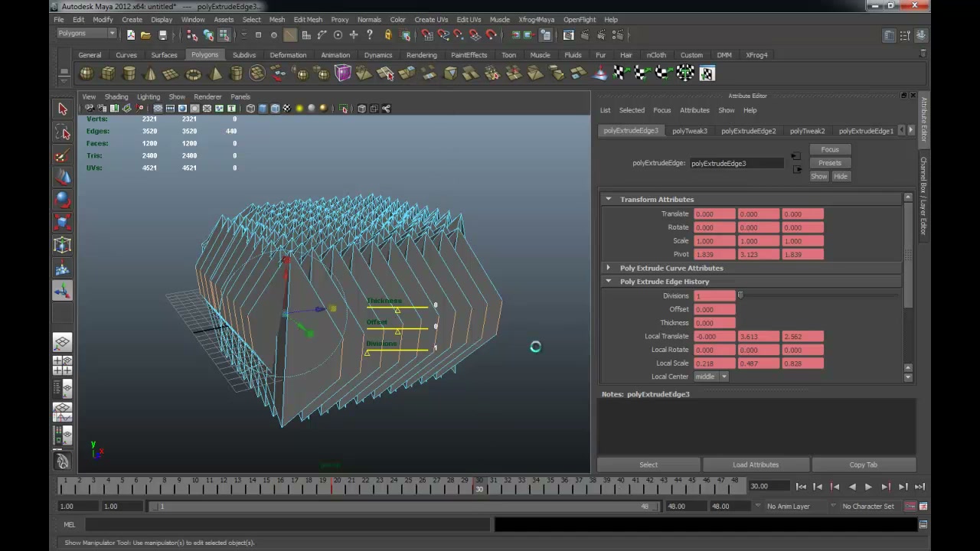Switch to four view layout
The width and height of the screenshot is (980, 551).
(x=63, y=366)
